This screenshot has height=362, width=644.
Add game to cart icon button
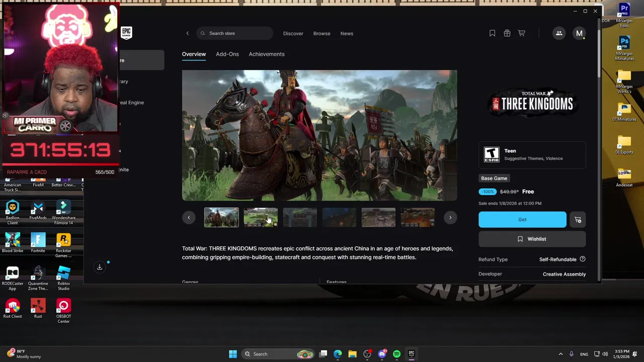coord(578,220)
